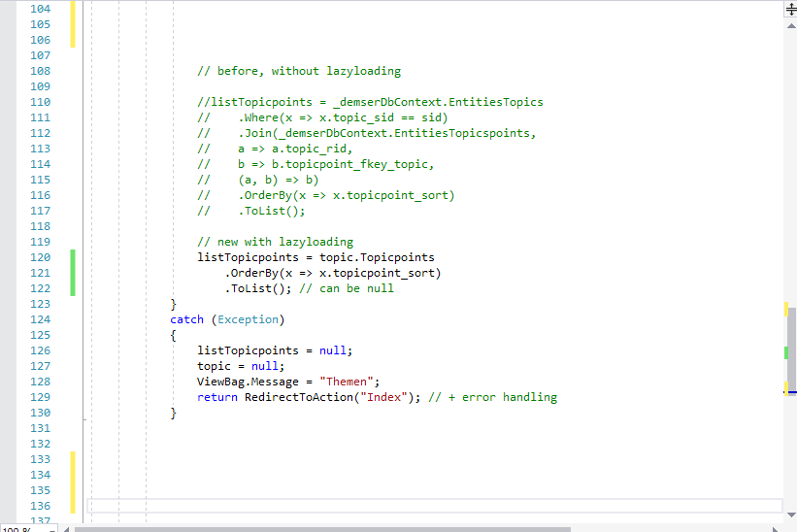Click the '// + error handling' comment

click(x=492, y=397)
